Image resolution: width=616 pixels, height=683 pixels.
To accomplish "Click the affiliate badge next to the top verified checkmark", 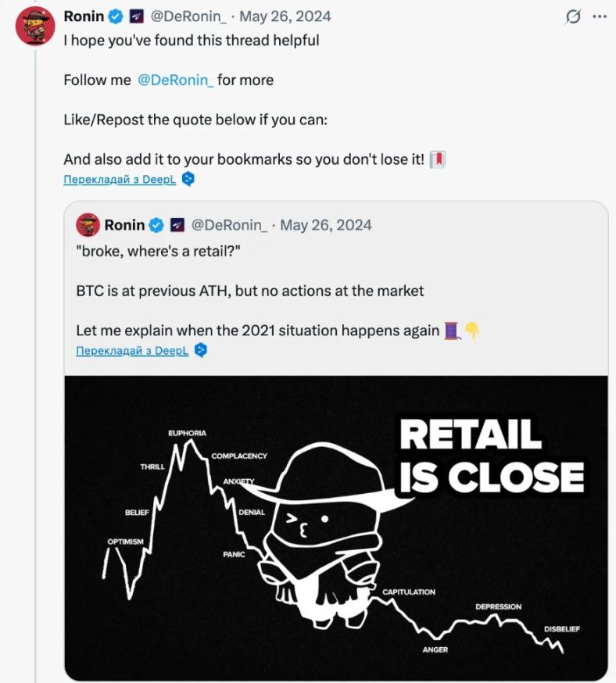I will pos(134,16).
